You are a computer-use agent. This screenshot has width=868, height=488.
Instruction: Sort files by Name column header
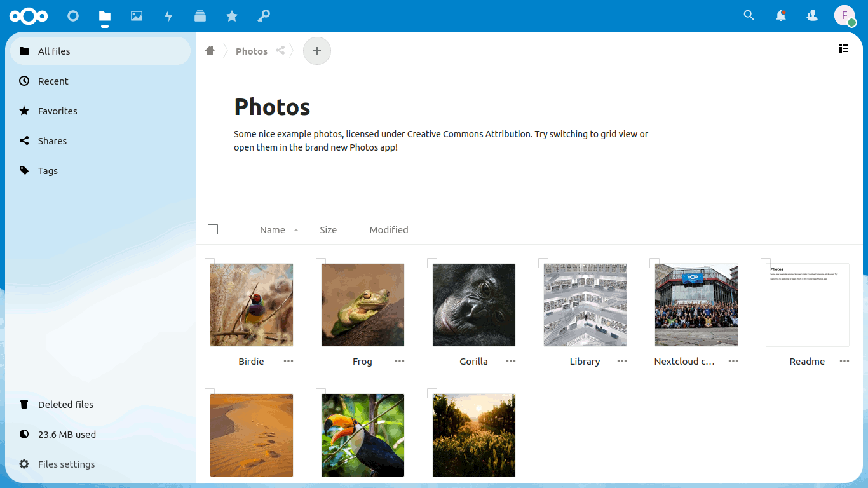tap(273, 230)
